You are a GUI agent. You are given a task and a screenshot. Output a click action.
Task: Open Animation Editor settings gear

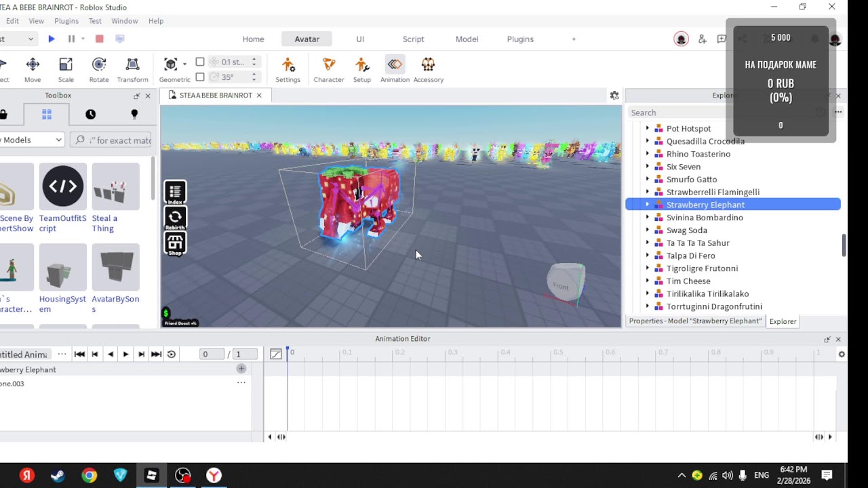coord(842,354)
